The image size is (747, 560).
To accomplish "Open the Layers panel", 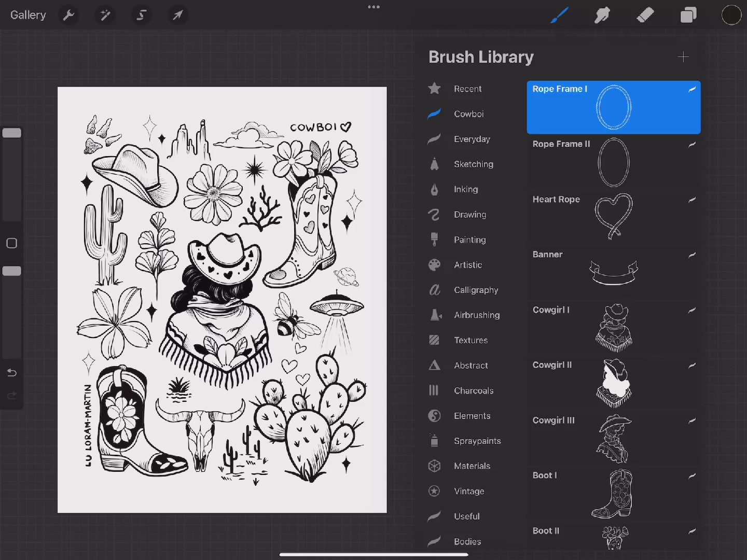I will point(688,15).
